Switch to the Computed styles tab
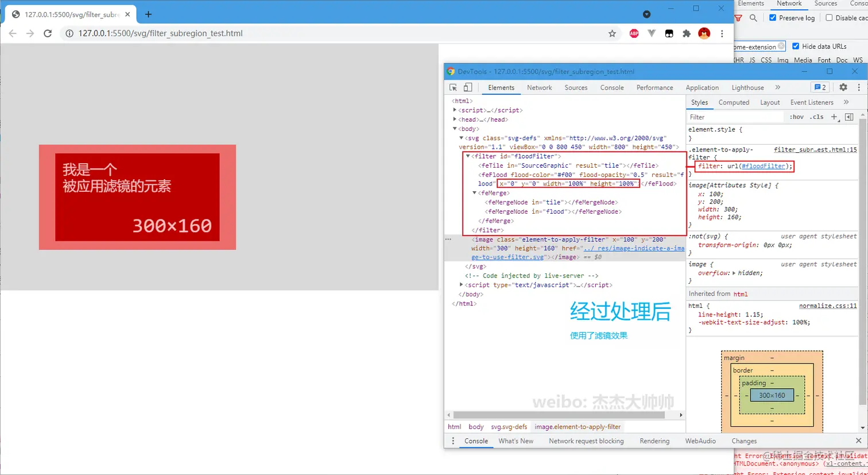Image resolution: width=868 pixels, height=475 pixels. pyautogui.click(x=734, y=102)
